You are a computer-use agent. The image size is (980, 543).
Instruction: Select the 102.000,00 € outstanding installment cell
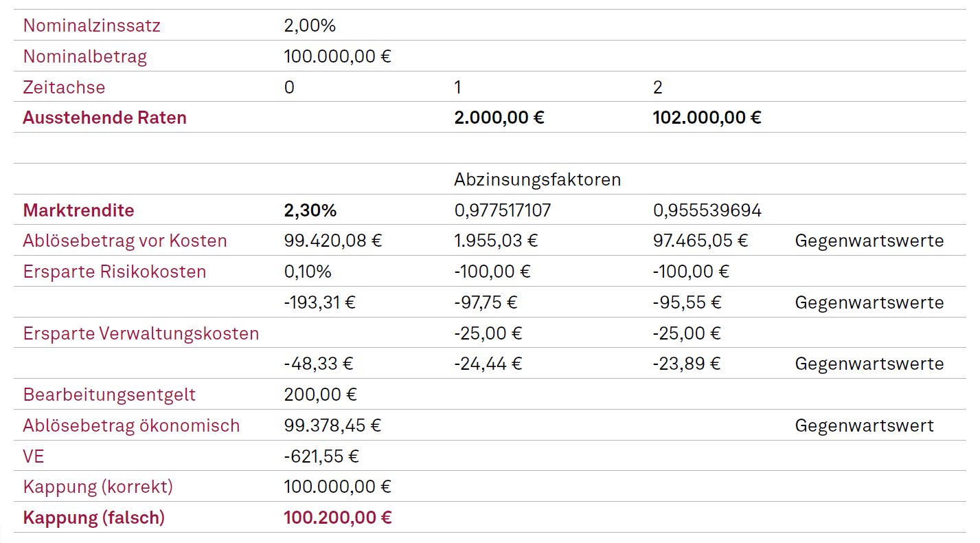707,118
